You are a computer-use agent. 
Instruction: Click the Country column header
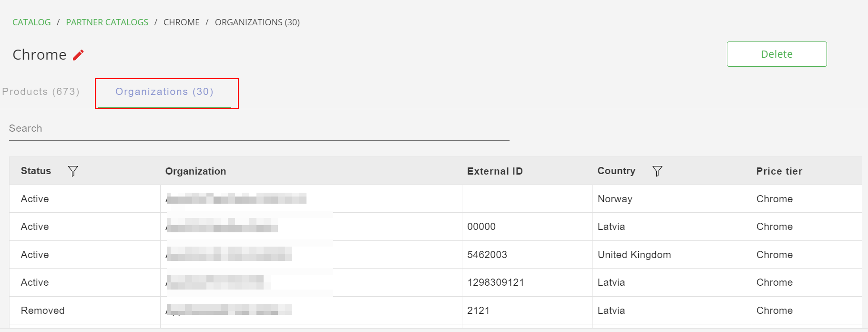pos(616,171)
